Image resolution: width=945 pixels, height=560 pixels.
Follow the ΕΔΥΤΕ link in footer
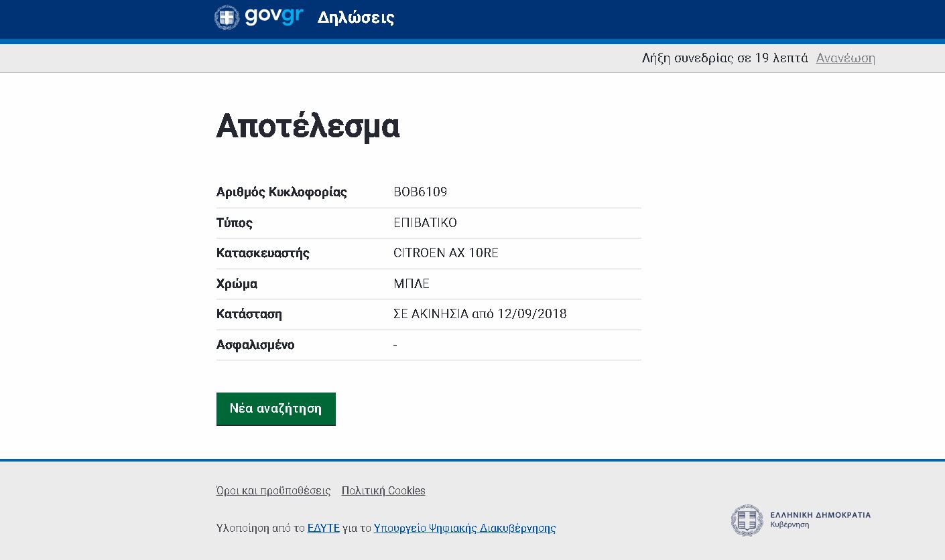(x=324, y=528)
